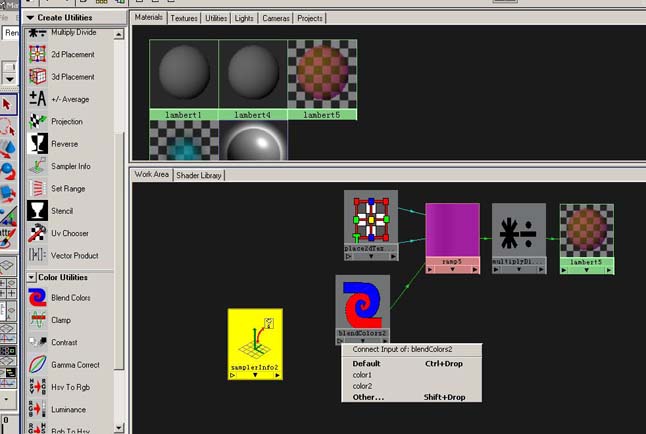Select the multiplyDivide node in graph

519,238
